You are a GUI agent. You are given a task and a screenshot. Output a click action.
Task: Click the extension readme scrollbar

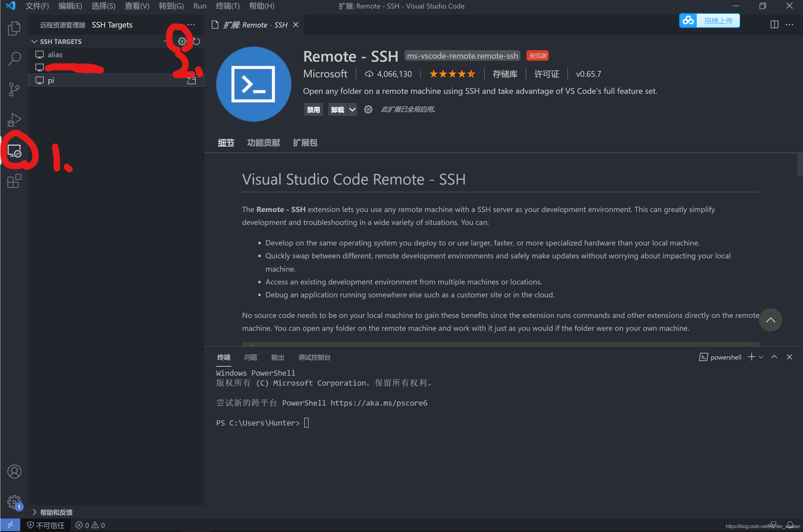(799, 165)
